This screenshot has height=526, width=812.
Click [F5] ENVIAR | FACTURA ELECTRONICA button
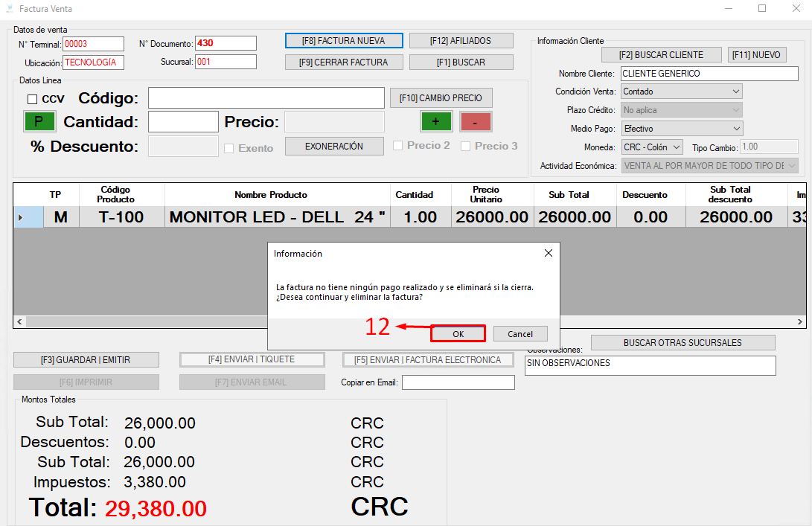click(x=428, y=360)
